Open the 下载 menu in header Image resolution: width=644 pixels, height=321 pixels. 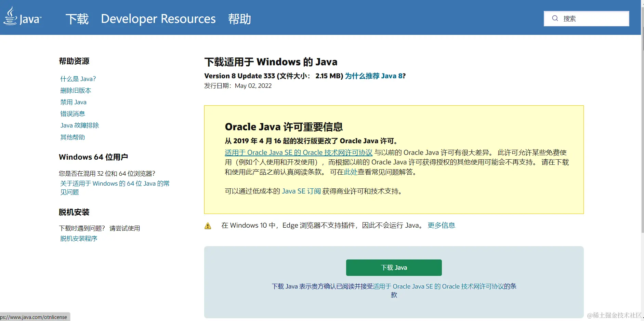[x=77, y=19]
